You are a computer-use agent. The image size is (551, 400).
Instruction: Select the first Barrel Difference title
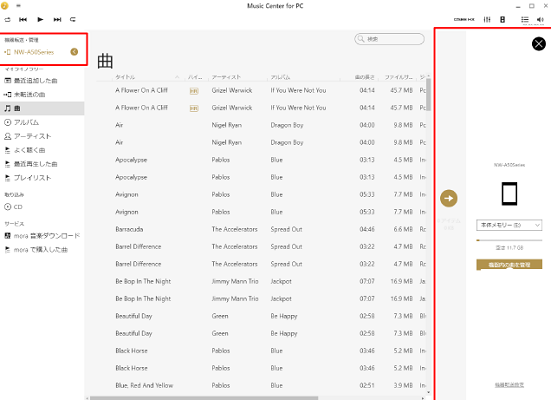(138, 247)
